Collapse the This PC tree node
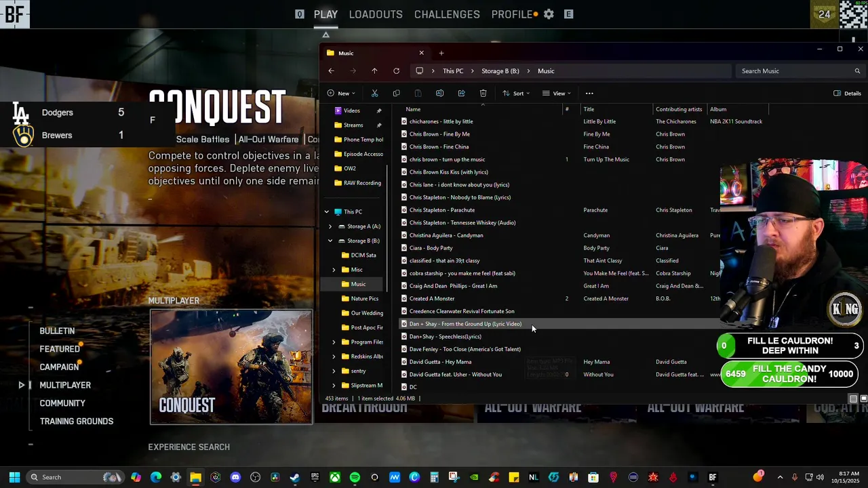The height and width of the screenshot is (488, 868). tap(326, 212)
